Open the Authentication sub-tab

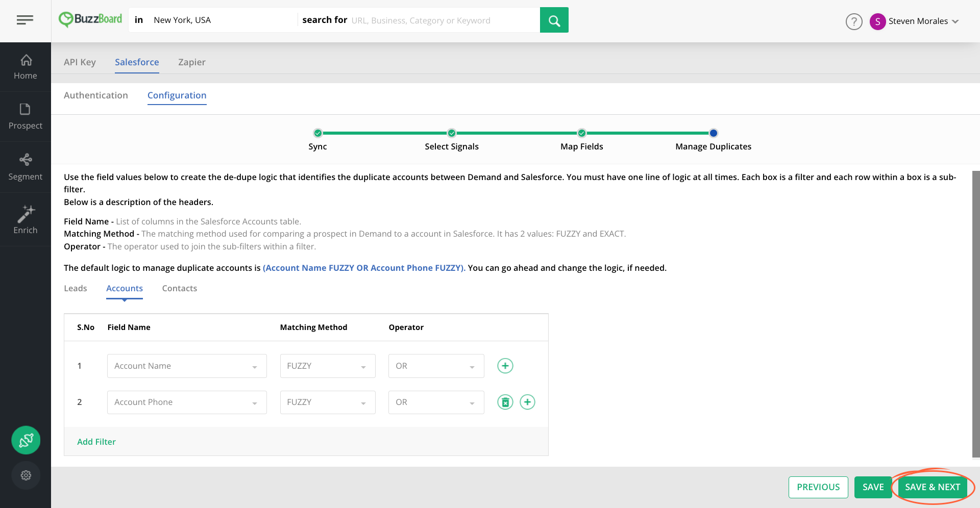click(96, 95)
